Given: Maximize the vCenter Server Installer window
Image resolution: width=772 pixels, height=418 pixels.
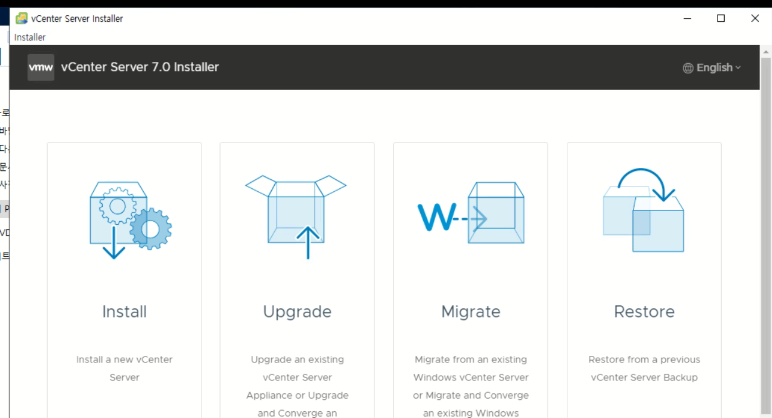Looking at the screenshot, I should tap(721, 19).
